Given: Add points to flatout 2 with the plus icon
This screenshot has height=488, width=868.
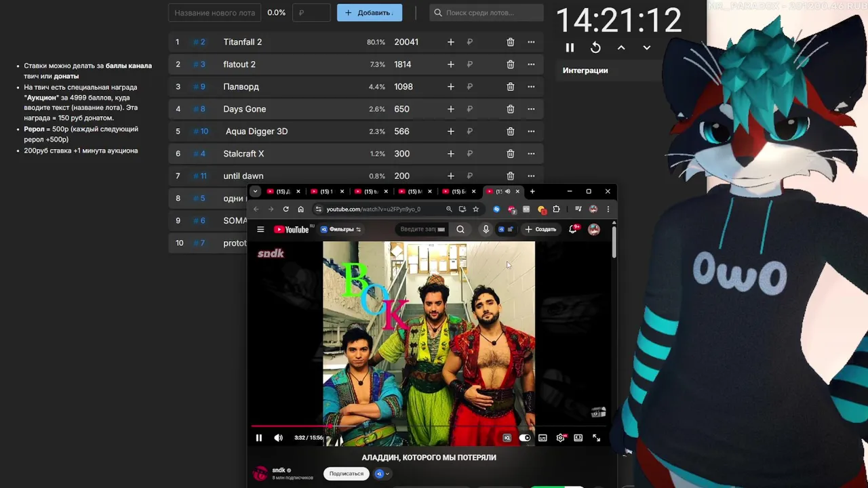Looking at the screenshot, I should (451, 64).
